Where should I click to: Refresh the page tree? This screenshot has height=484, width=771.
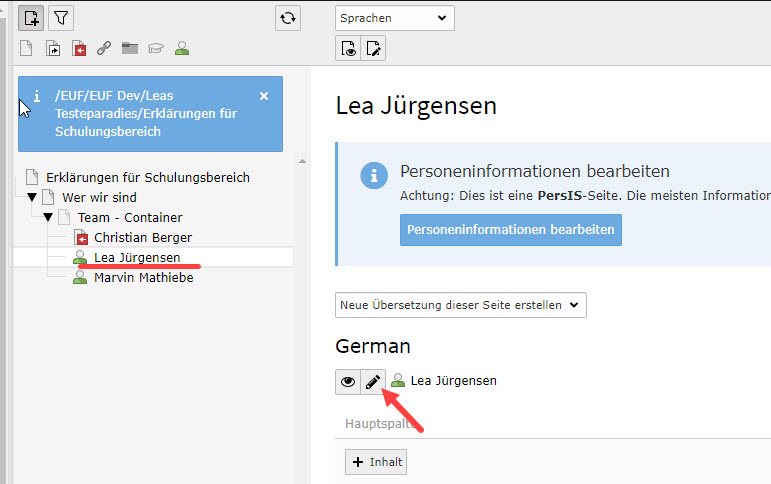tap(288, 18)
